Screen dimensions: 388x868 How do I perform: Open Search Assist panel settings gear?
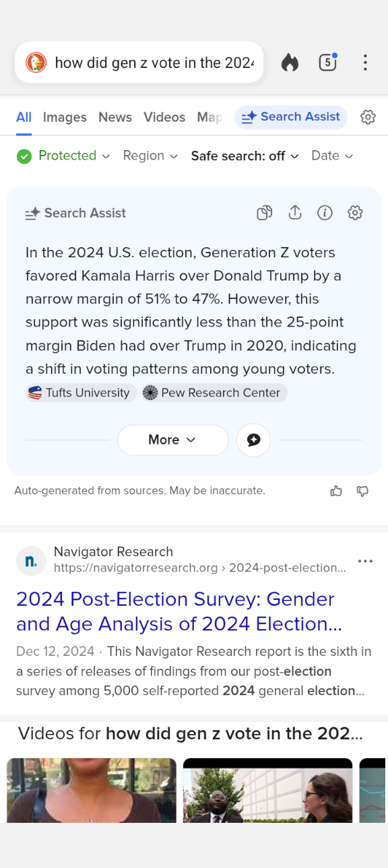click(x=355, y=213)
